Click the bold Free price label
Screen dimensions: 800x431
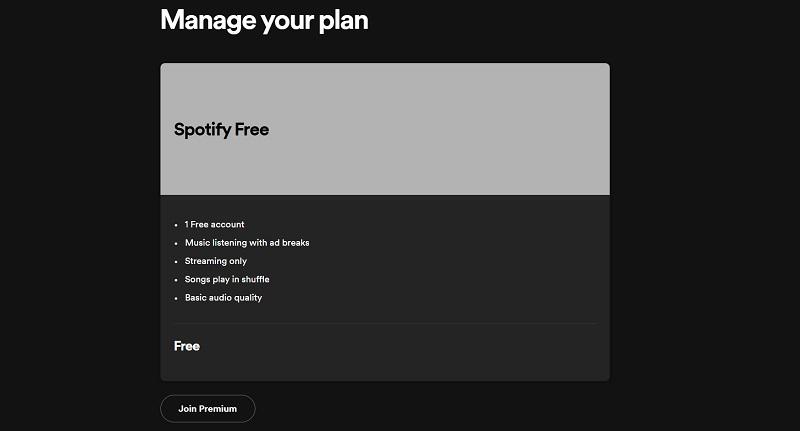click(187, 346)
